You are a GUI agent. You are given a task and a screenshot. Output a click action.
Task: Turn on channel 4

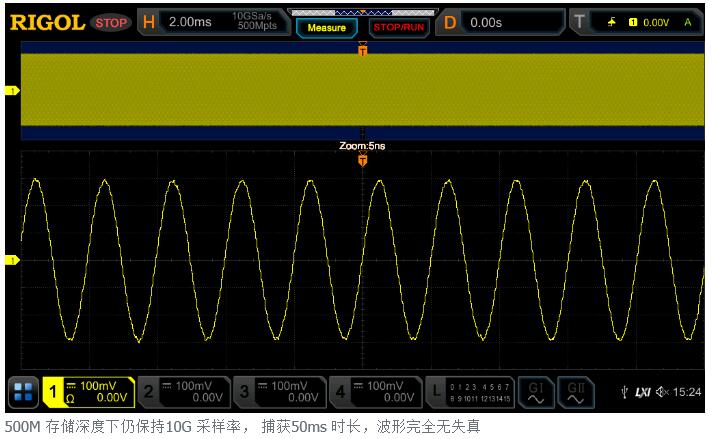click(x=374, y=392)
